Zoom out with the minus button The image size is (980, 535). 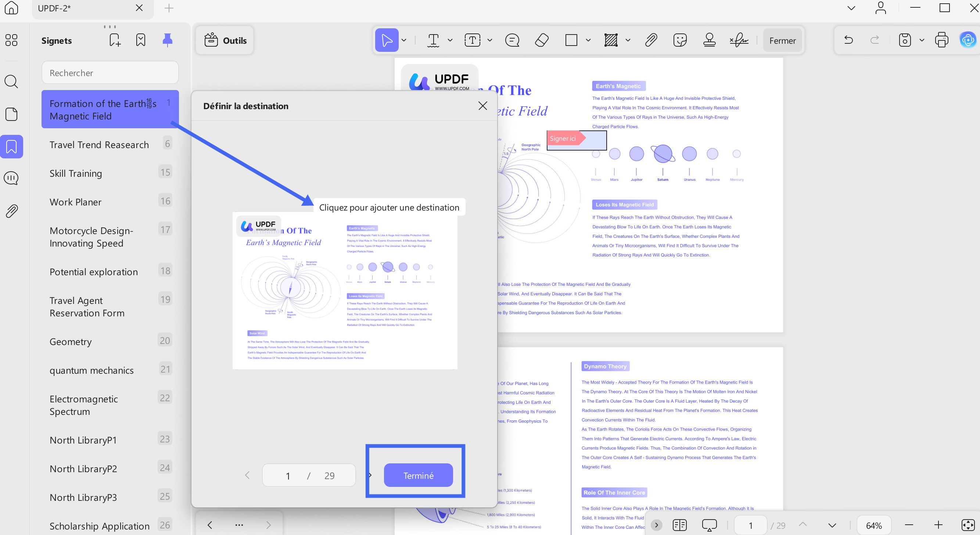point(909,525)
